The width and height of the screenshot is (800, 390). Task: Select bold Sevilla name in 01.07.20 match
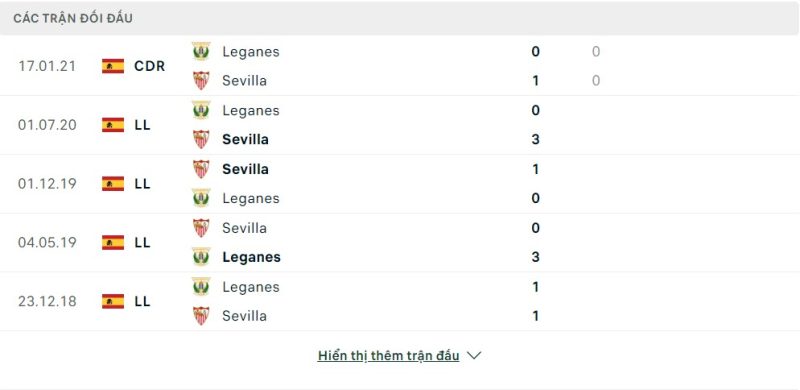pyautogui.click(x=245, y=139)
